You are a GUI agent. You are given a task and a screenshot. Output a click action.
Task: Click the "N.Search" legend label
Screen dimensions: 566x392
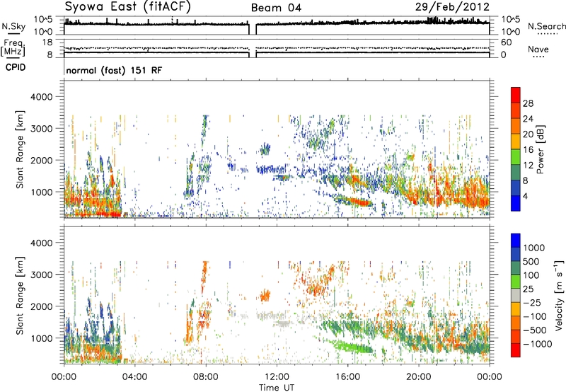546,26
